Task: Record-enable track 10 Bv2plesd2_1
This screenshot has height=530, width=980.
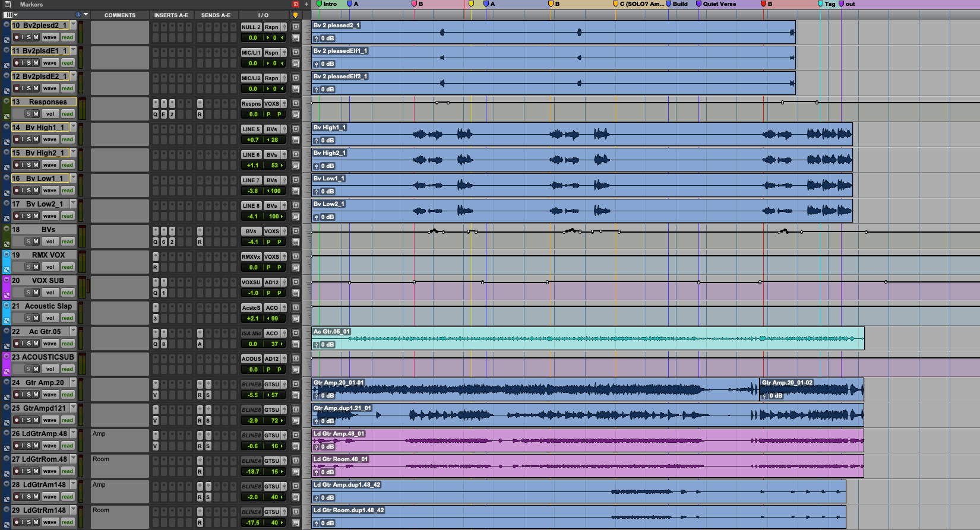Action: [17, 37]
